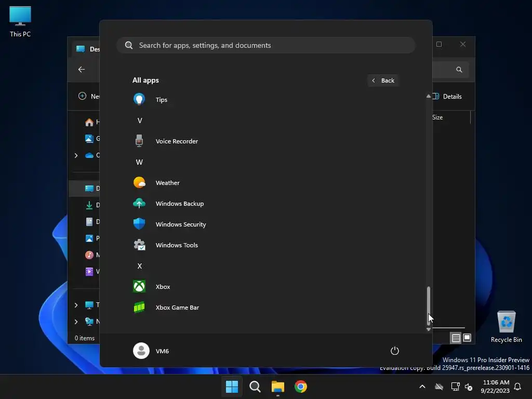
Task: Show hidden system tray icons
Action: click(x=422, y=387)
